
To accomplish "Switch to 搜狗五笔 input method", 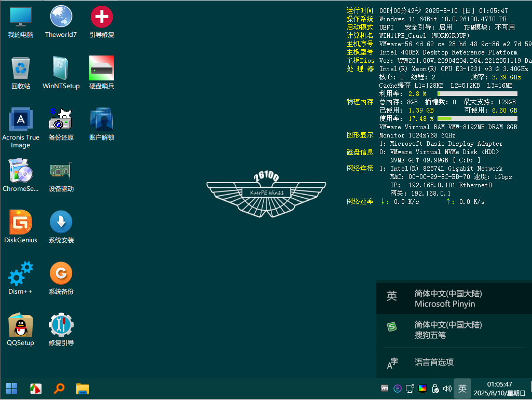I will 454,330.
